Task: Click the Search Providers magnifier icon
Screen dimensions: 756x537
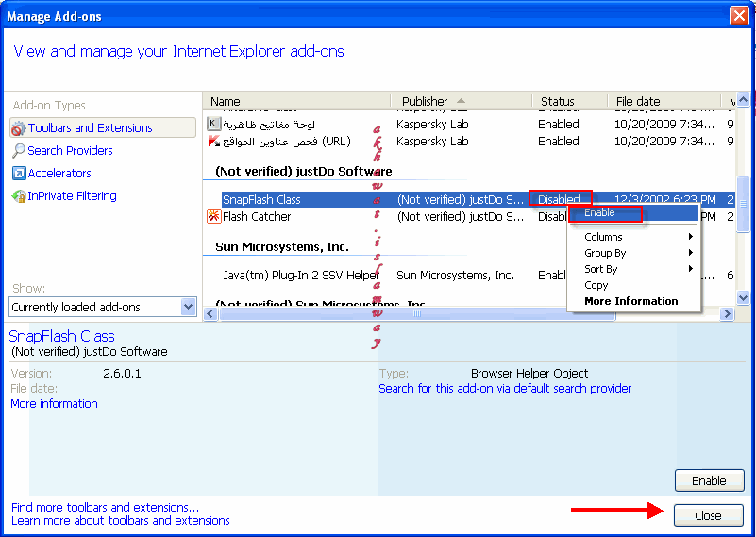Action: click(x=18, y=150)
